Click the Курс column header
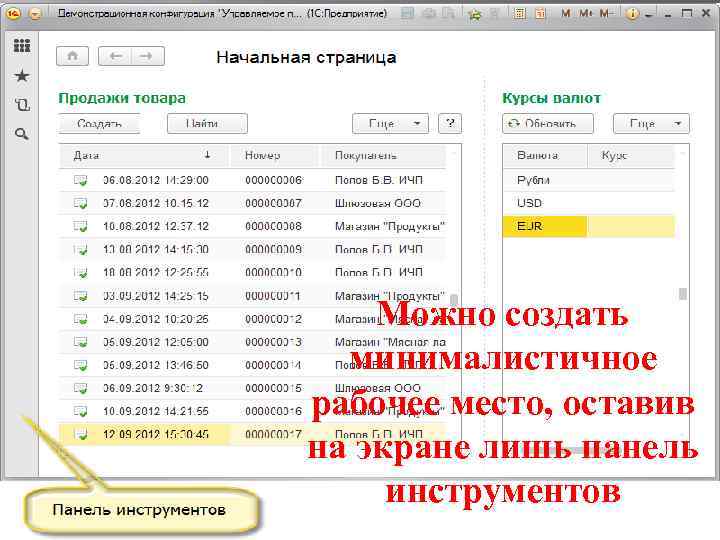Screen dimensions: 720x540 click(631, 155)
